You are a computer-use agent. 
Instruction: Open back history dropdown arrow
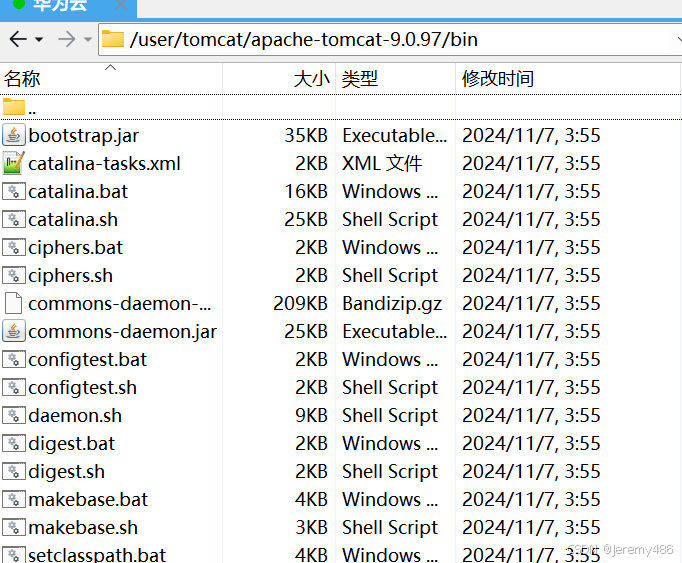[39, 40]
